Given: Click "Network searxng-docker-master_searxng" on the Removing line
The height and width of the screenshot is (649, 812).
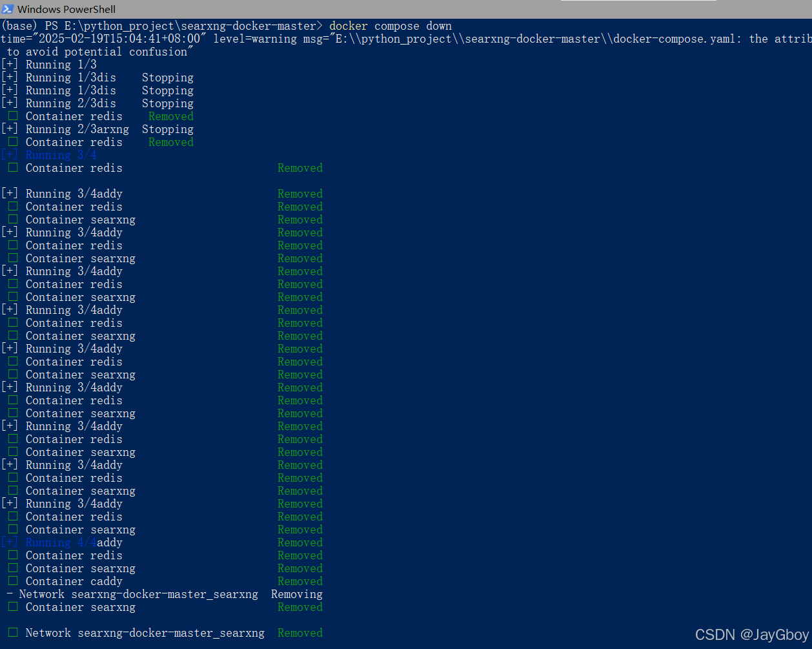Looking at the screenshot, I should 139,594.
